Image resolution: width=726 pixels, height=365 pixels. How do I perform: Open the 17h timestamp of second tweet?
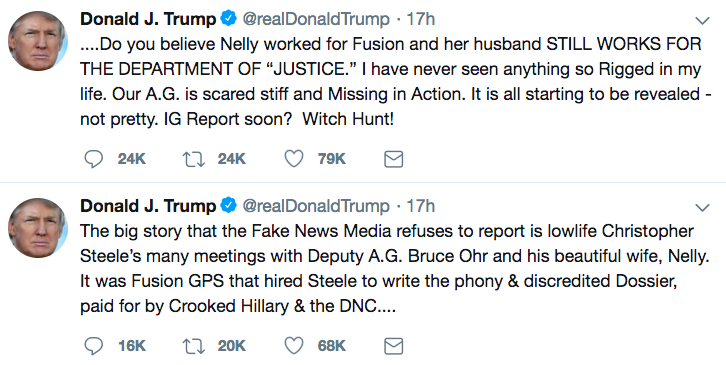pyautogui.click(x=420, y=206)
